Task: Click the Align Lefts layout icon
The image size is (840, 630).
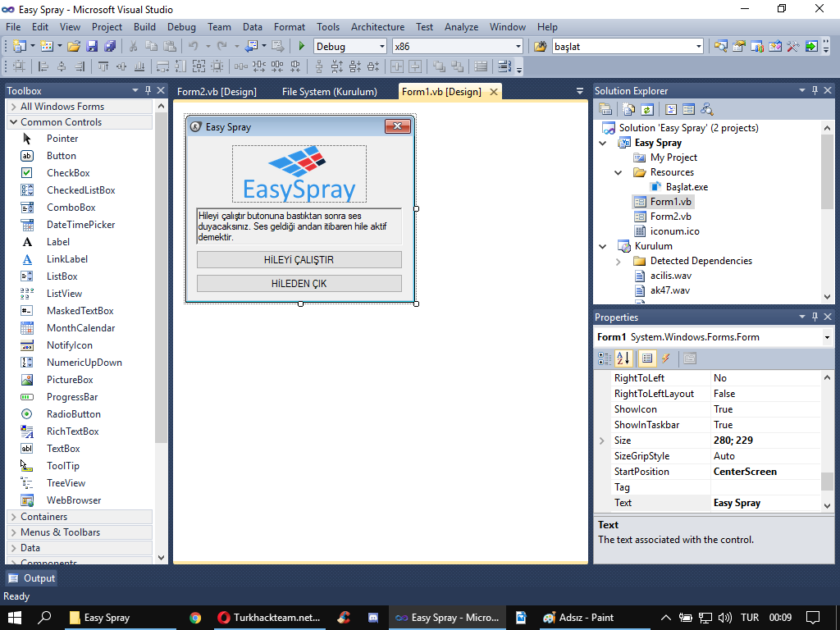Action: click(43, 66)
